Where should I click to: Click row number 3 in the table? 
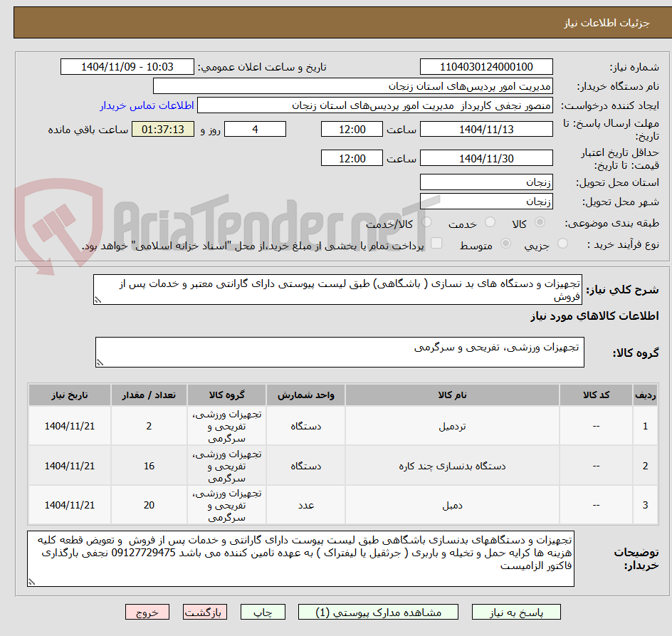coord(645,505)
